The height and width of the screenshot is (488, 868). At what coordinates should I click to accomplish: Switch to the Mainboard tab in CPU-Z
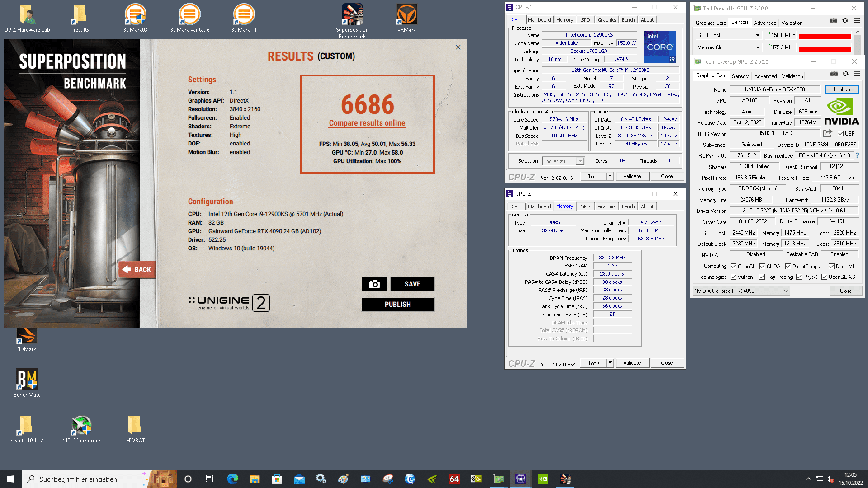tap(539, 20)
